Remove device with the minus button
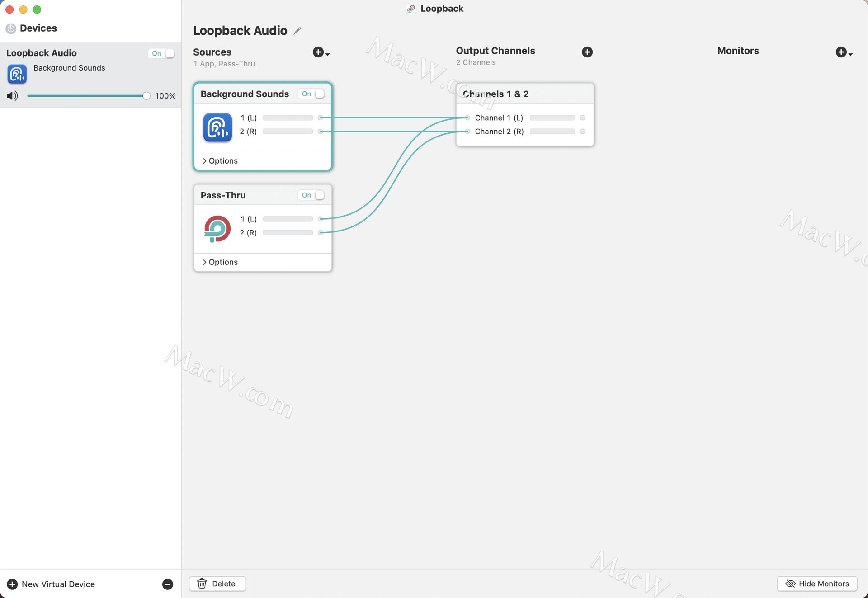868x598 pixels. 168,584
